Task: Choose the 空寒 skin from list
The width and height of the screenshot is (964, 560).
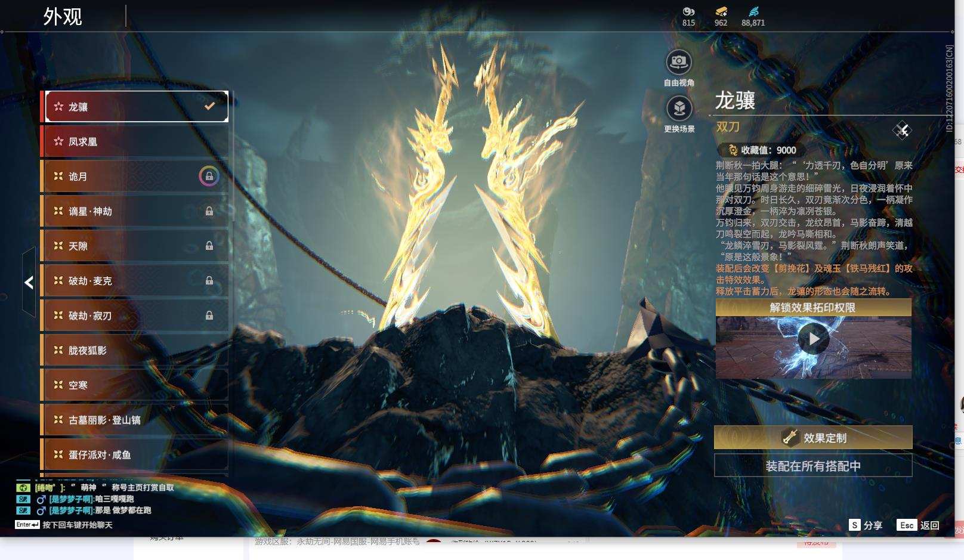Action: click(x=135, y=385)
